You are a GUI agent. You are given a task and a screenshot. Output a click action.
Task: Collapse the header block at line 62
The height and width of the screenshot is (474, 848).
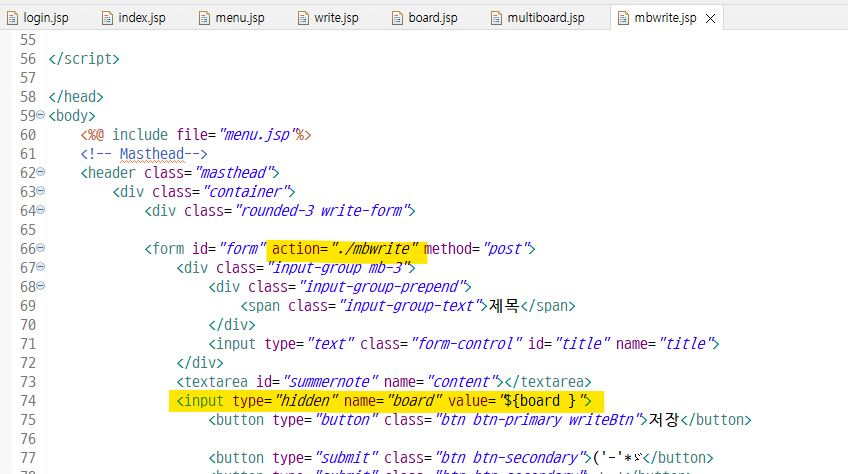click(41, 172)
